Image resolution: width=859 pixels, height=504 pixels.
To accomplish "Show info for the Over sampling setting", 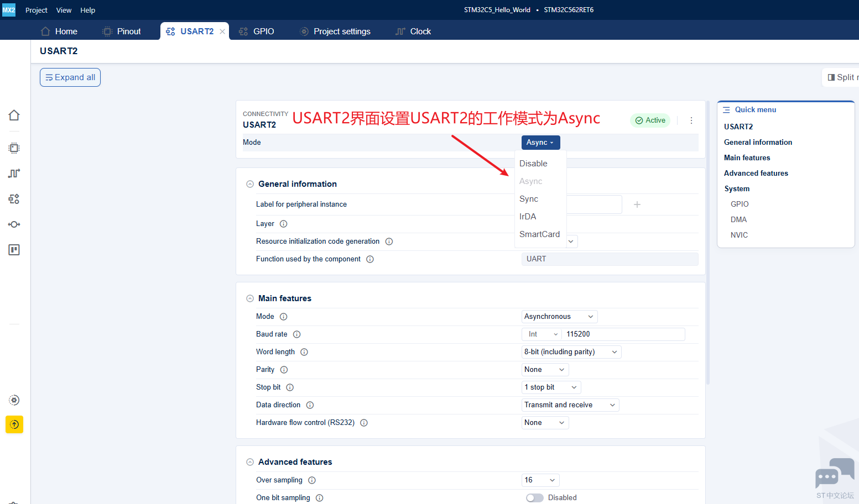I will click(312, 480).
